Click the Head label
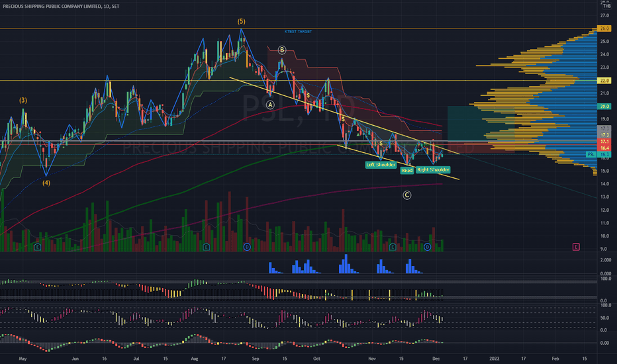Image resolution: width=617 pixels, height=364 pixels. click(x=407, y=170)
